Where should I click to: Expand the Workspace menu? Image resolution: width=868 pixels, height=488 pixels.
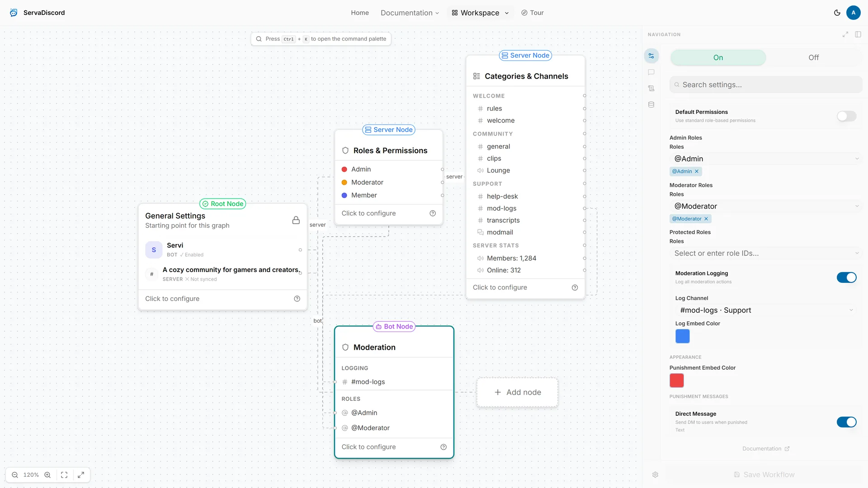[480, 13]
